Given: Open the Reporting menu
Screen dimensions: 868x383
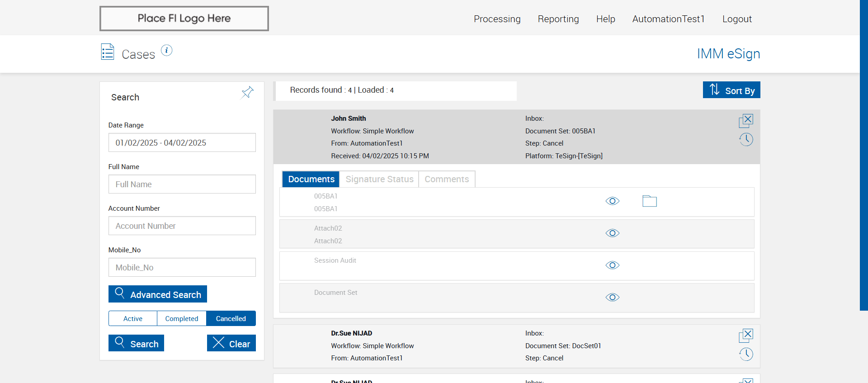Looking at the screenshot, I should 558,19.
